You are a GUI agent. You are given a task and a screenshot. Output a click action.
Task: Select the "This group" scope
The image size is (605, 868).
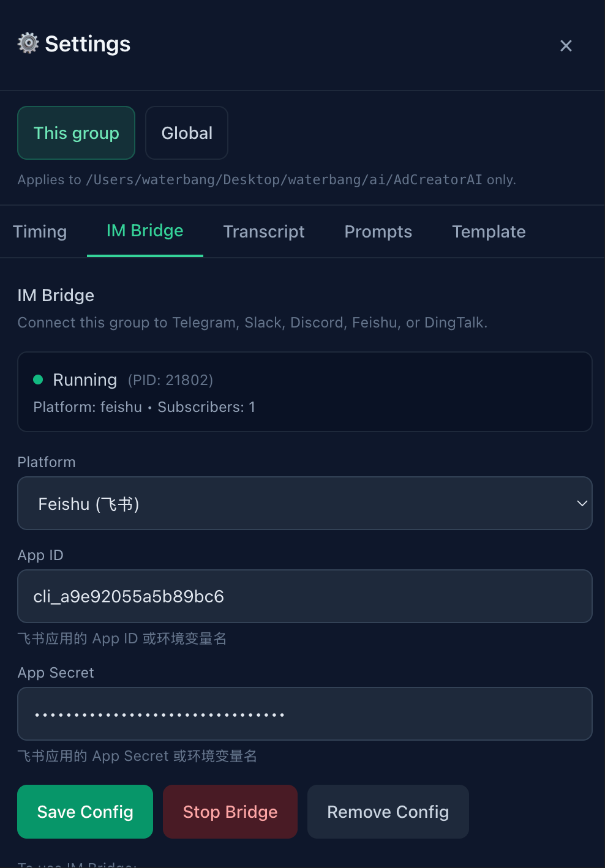pos(76,133)
